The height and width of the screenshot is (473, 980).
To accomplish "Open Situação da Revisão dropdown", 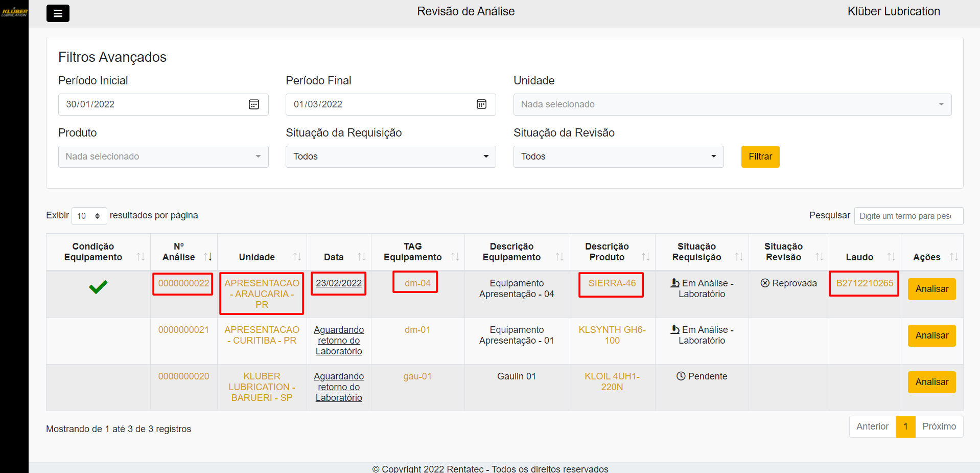I will click(x=618, y=156).
